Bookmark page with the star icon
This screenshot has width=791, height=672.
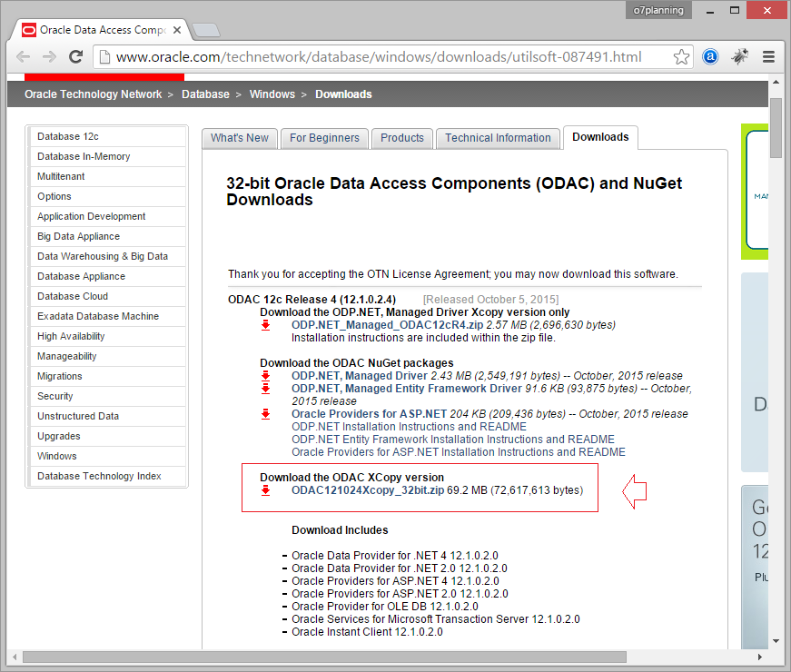coord(681,57)
